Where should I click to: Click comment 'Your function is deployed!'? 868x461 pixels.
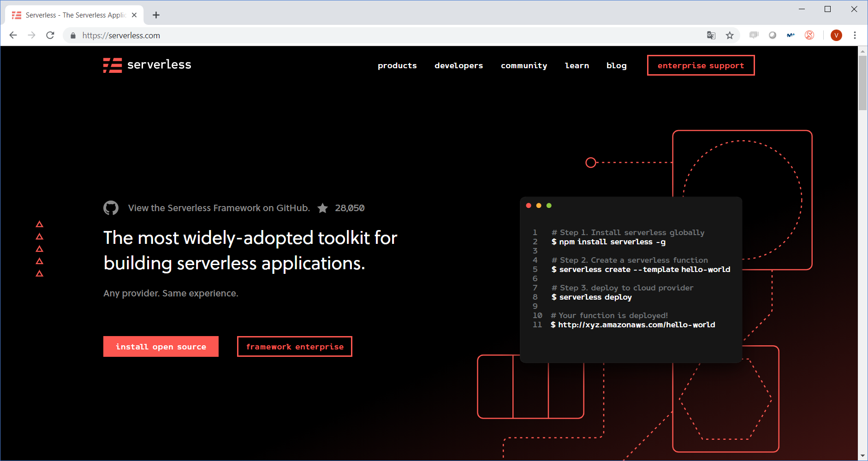point(609,316)
